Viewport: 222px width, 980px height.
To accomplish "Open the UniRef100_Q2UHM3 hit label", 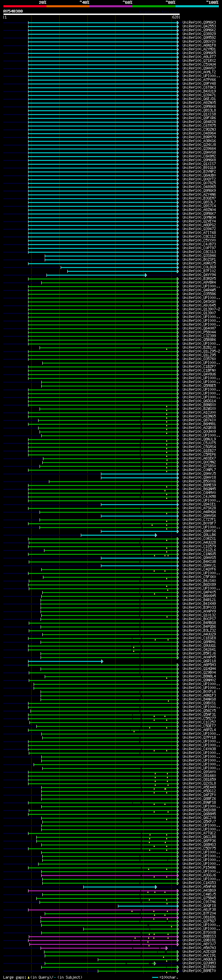I will coord(199,963).
